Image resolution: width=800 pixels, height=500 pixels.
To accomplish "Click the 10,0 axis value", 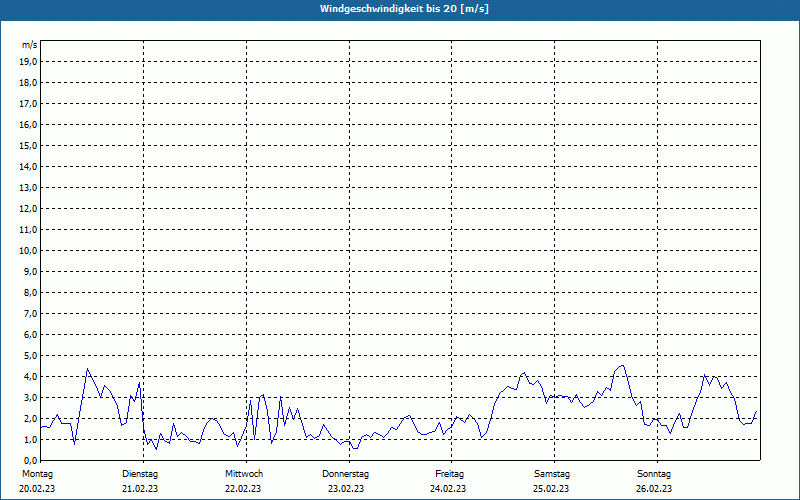I will tap(28, 251).
